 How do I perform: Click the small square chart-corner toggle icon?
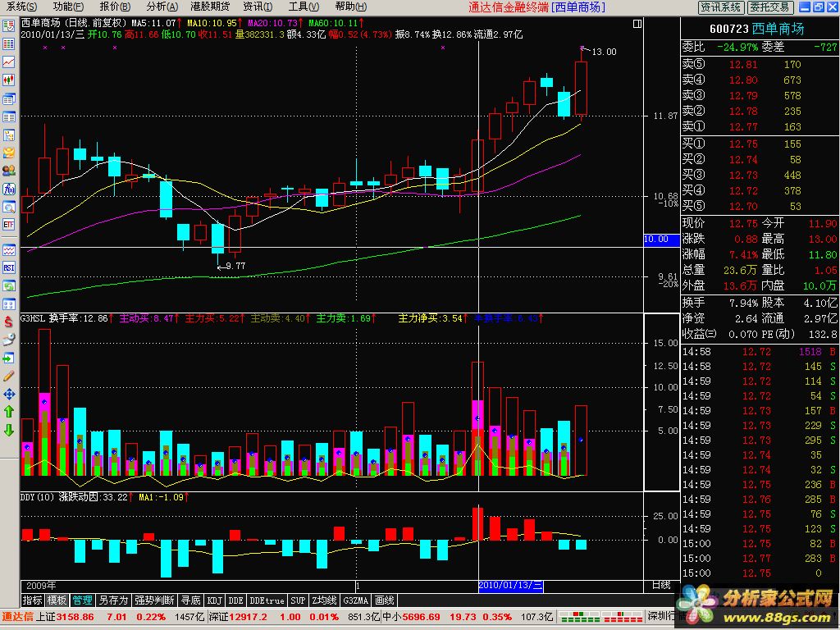pos(637,24)
